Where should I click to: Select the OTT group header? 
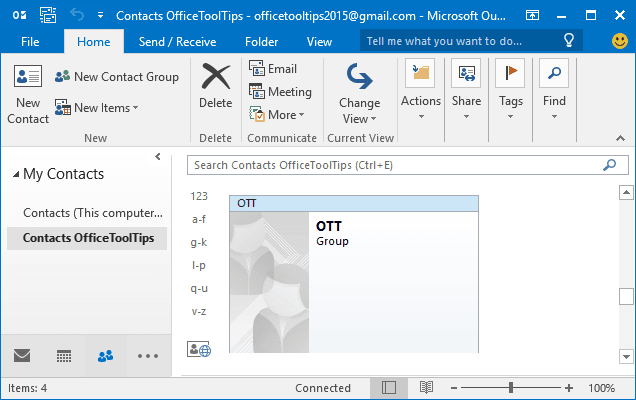[354, 203]
